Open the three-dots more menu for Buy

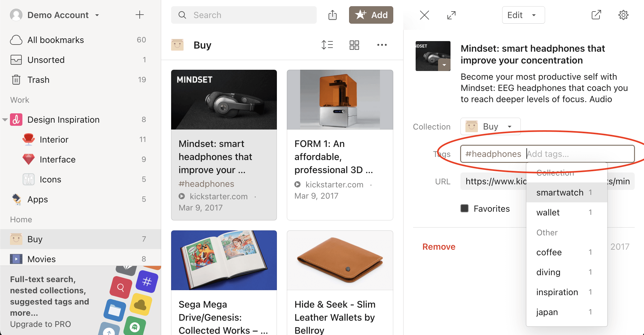(382, 45)
